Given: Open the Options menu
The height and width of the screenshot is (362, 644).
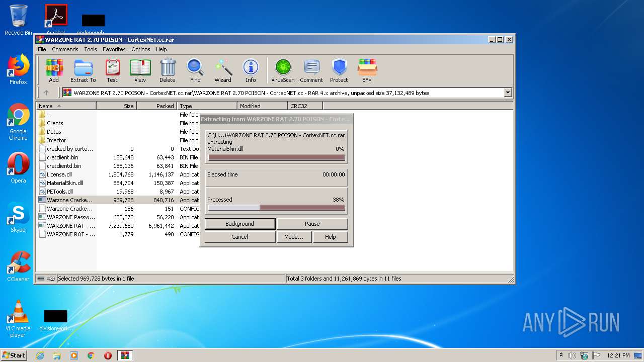Looking at the screenshot, I should point(141,49).
